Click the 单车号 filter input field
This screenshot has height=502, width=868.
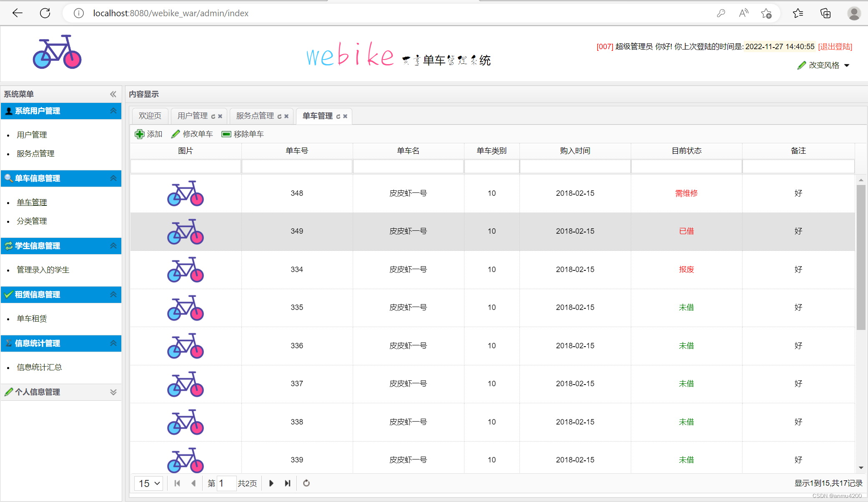297,166
